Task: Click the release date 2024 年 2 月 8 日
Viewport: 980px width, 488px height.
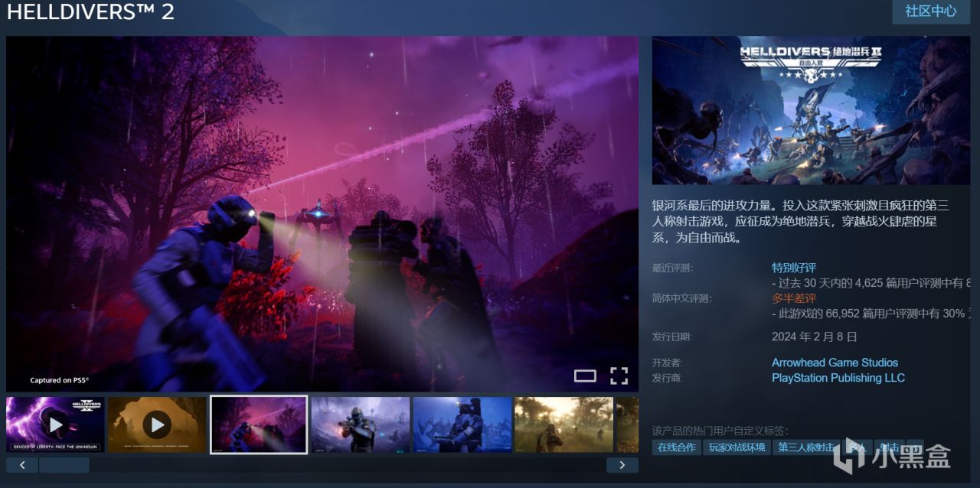Action: click(x=815, y=337)
